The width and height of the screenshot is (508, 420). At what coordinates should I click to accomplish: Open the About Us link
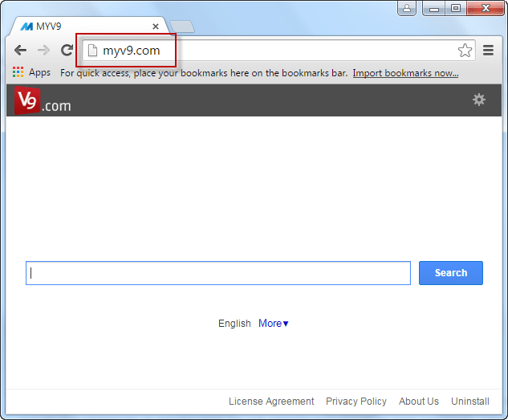tap(419, 402)
